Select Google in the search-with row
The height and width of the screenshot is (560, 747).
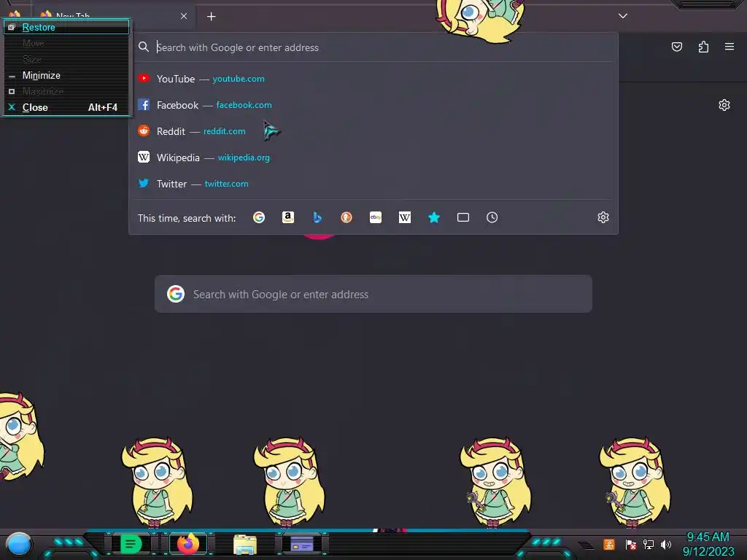259,217
